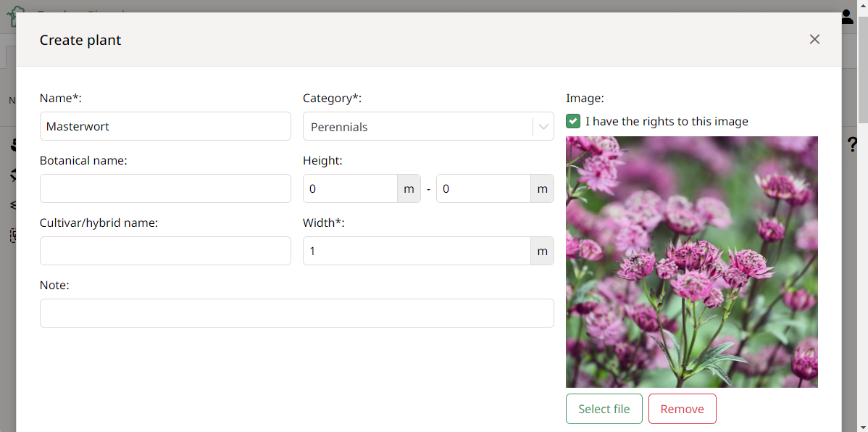Focus the Width input field
Image resolution: width=868 pixels, height=432 pixels.
(x=417, y=251)
